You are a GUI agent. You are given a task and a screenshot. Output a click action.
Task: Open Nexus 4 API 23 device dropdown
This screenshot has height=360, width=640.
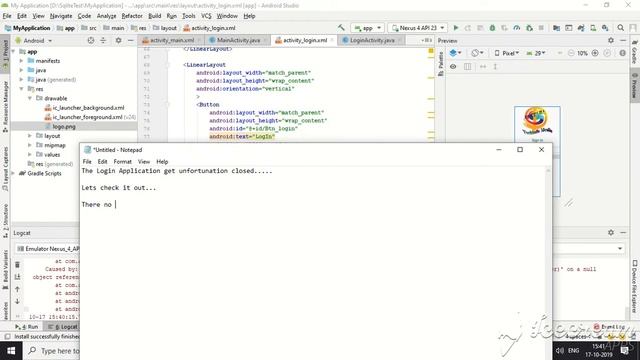pos(418,28)
